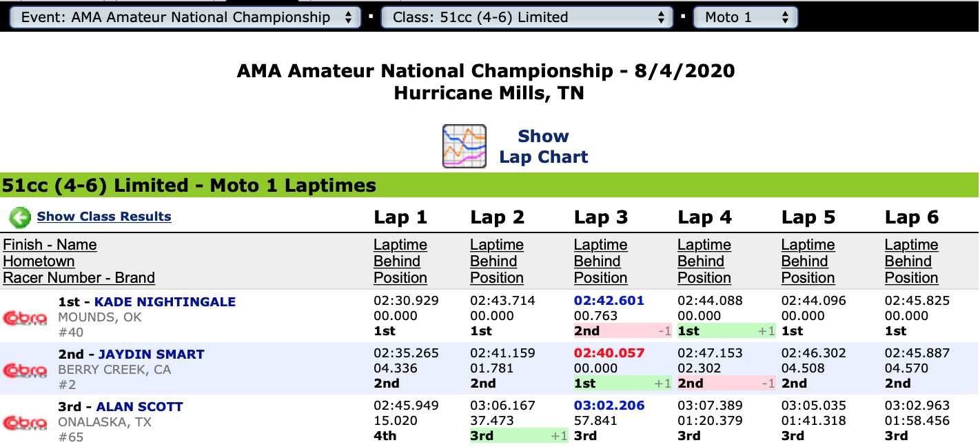The width and height of the screenshot is (980, 447).
Task: Click the Racer Number - Brand header label
Action: (79, 278)
